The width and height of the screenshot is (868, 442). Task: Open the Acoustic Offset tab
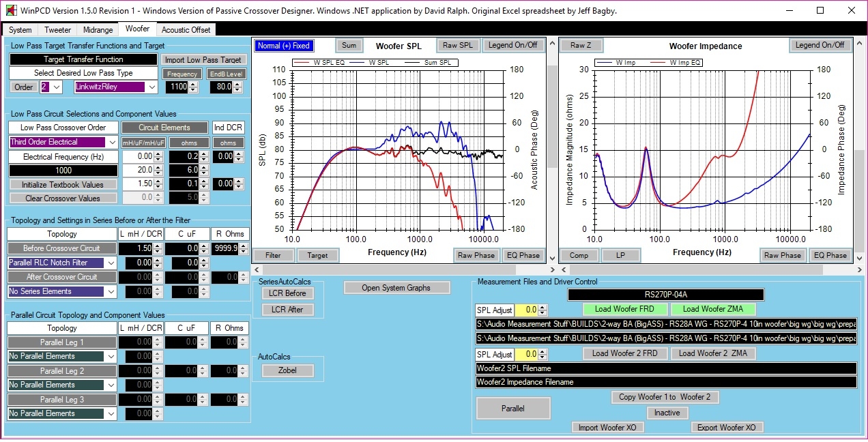click(186, 30)
